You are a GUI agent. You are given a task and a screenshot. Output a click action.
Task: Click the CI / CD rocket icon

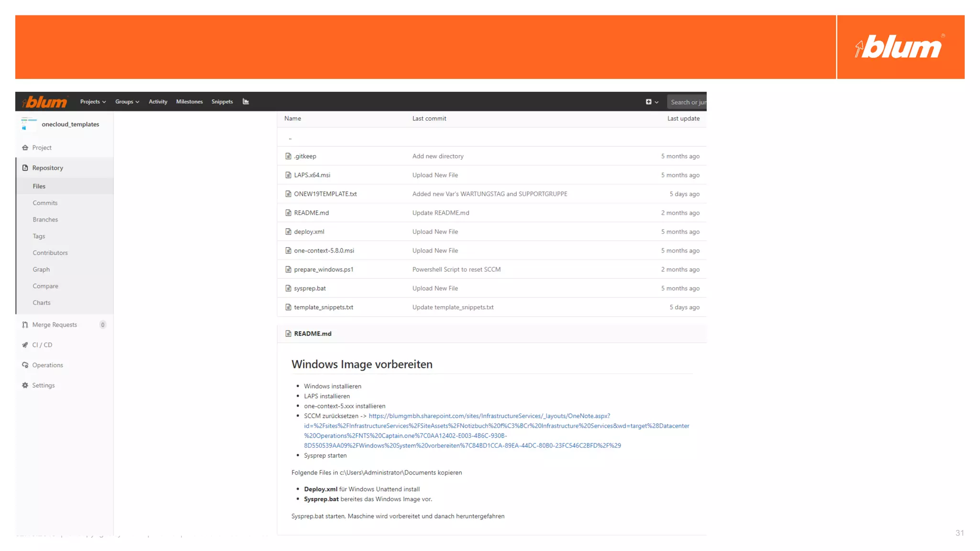[25, 345]
